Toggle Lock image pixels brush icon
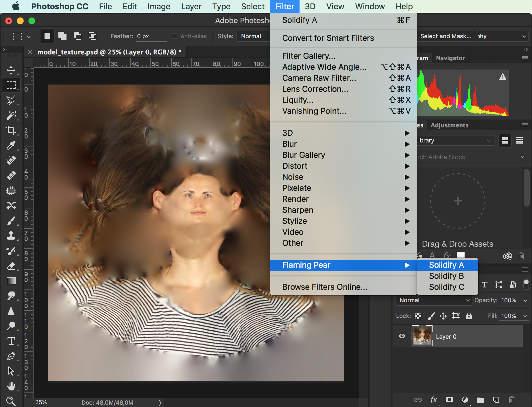The width and height of the screenshot is (532, 407). [x=431, y=316]
